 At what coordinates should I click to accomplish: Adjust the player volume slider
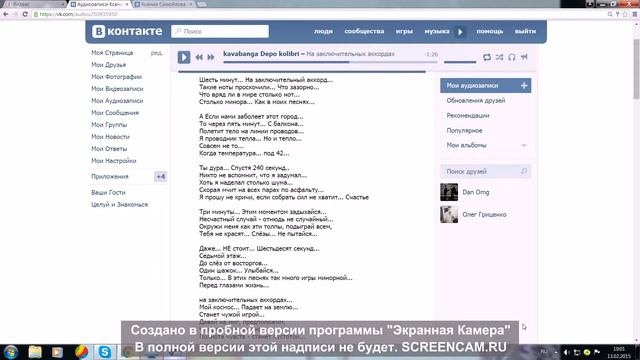pos(460,62)
